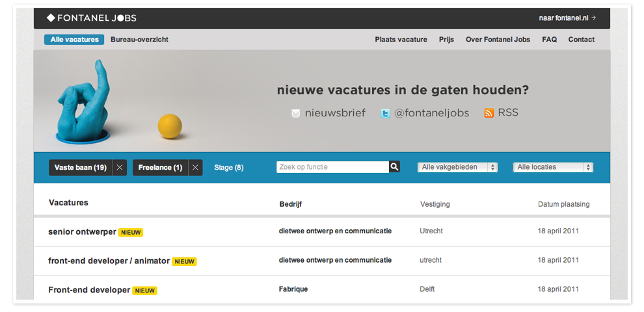Open the RSS link text
The height and width of the screenshot is (312, 644).
click(x=508, y=112)
